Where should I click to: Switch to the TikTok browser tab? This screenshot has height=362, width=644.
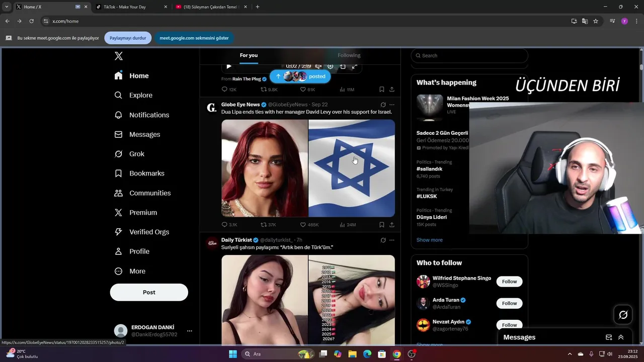click(131, 7)
